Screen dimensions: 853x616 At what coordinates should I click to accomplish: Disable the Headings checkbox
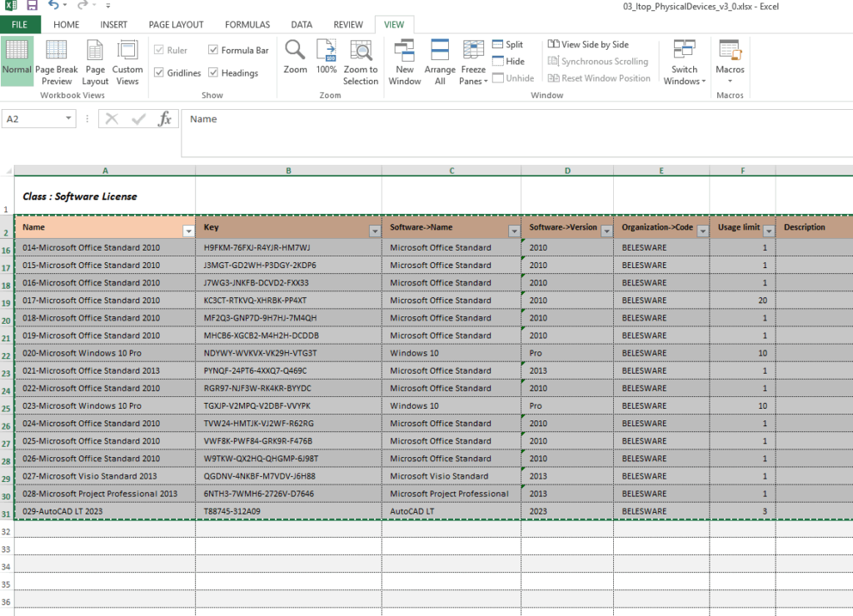(213, 73)
